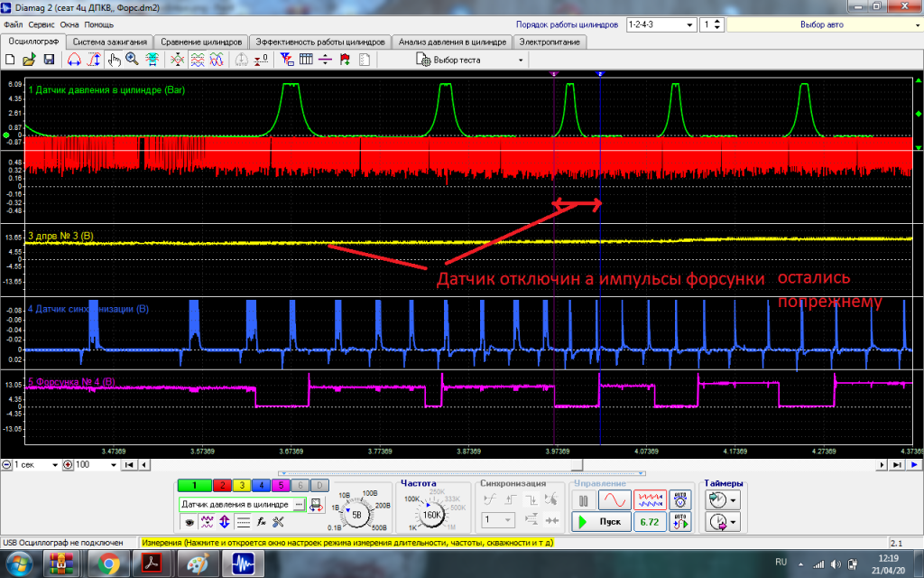
Task: Jump to the end of the recording
Action: 897,465
